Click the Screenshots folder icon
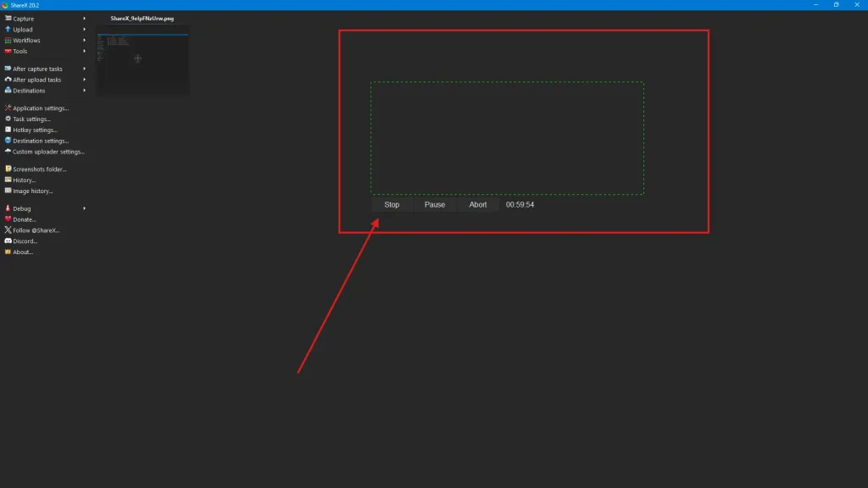Screen dimensions: 868x488 [8, 169]
